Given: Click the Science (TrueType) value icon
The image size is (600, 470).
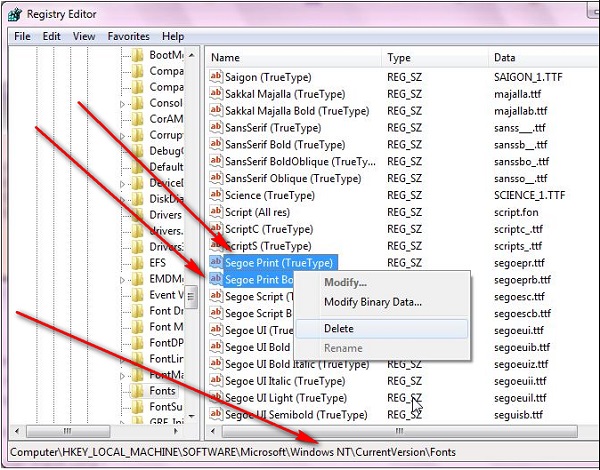Looking at the screenshot, I should click(x=215, y=196).
